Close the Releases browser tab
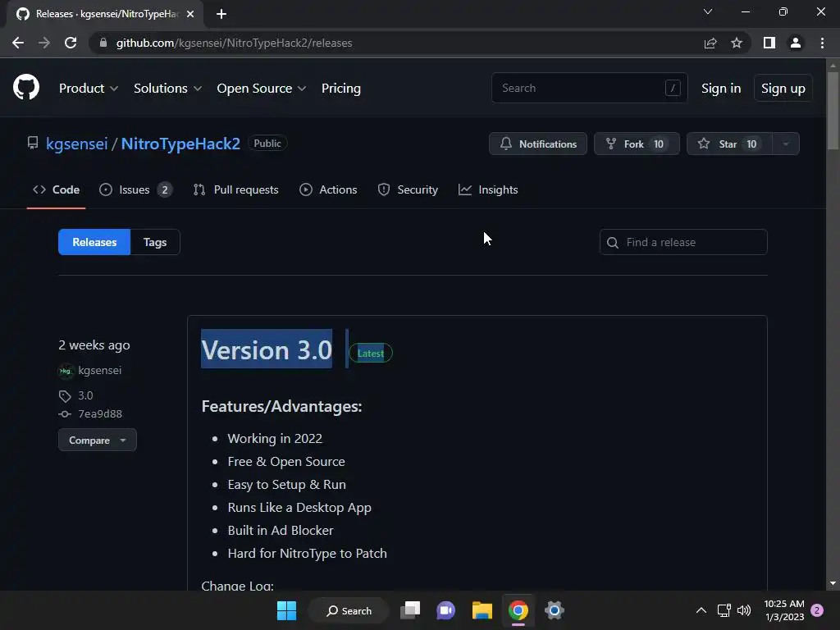 pyautogui.click(x=190, y=14)
